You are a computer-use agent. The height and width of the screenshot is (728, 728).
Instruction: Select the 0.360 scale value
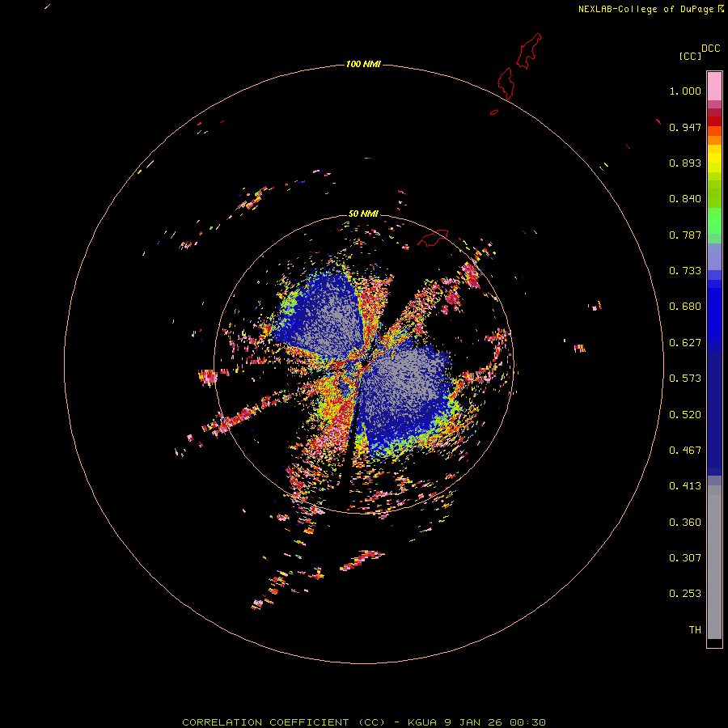tap(685, 523)
